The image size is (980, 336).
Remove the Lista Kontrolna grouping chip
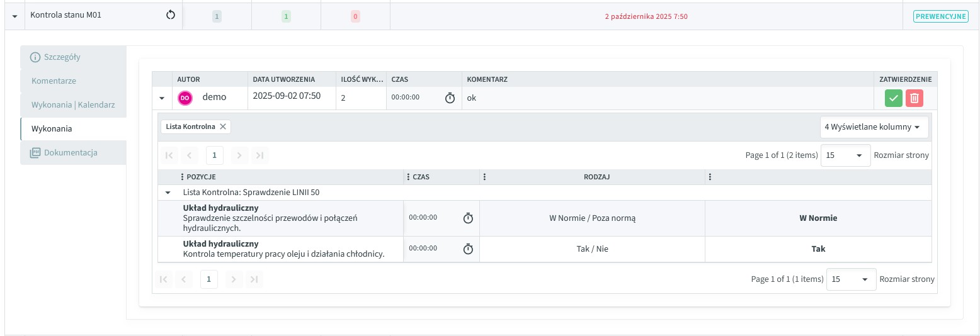tap(222, 126)
